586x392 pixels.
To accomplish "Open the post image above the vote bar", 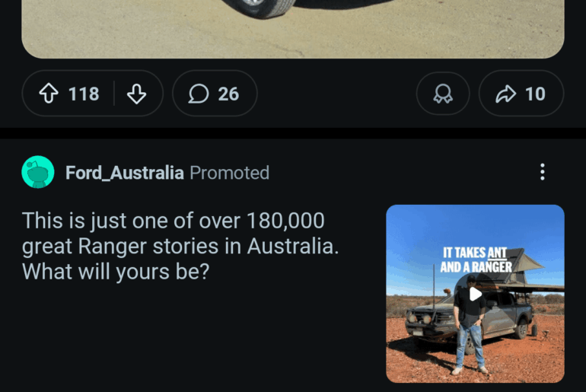I will 293,27.
